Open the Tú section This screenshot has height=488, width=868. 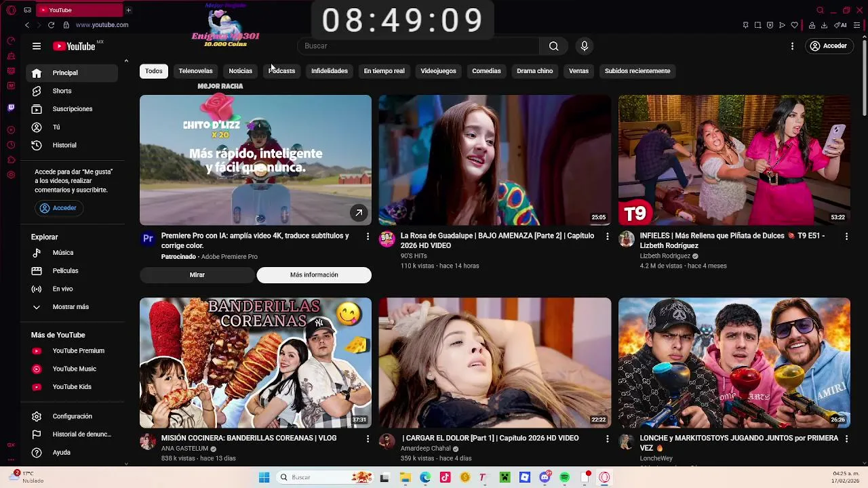pyautogui.click(x=72, y=127)
